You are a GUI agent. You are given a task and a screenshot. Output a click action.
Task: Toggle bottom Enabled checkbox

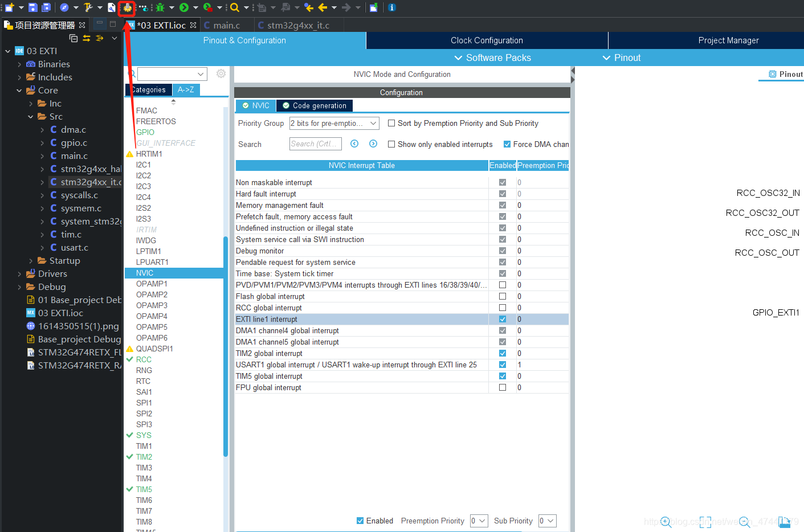point(360,521)
